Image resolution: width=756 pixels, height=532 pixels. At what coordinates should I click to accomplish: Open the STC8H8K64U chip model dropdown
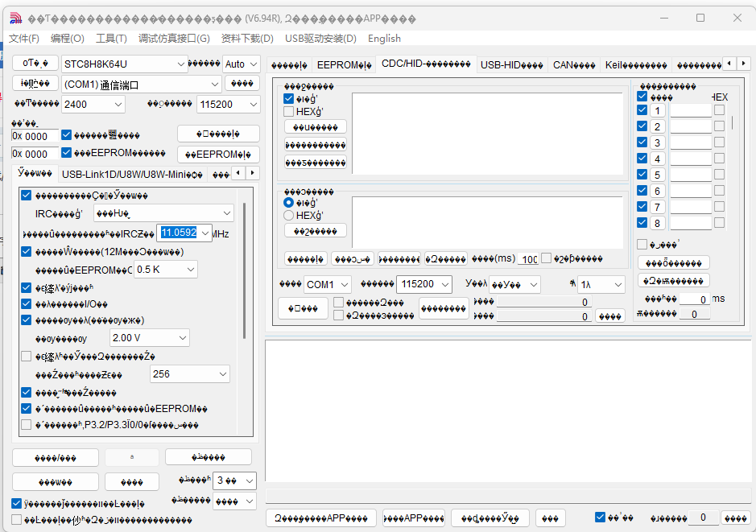(x=125, y=64)
